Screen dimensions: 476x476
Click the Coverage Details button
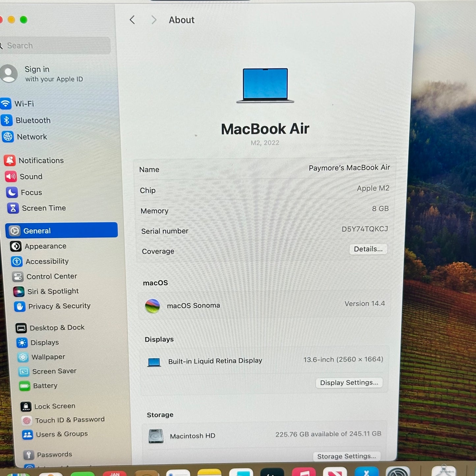point(368,249)
